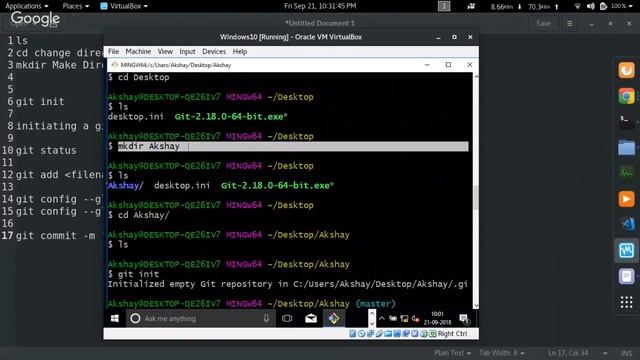Image resolution: width=640 pixels, height=360 pixels.
Task: Show hidden Windows tray icons
Action: (382, 319)
